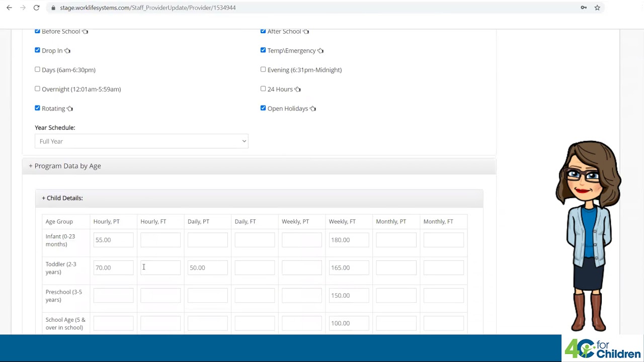Click Toddler Hourly FT field

coord(160,267)
